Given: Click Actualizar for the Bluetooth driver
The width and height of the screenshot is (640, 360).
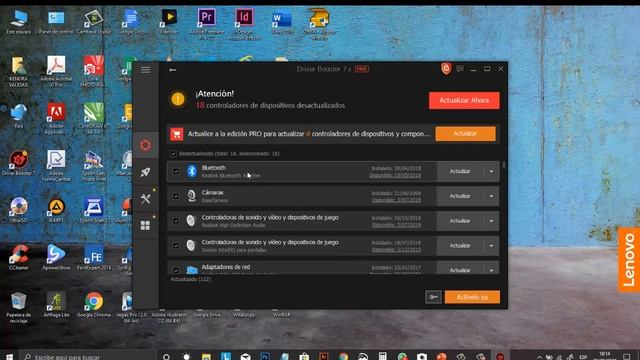Looking at the screenshot, I should (x=460, y=171).
